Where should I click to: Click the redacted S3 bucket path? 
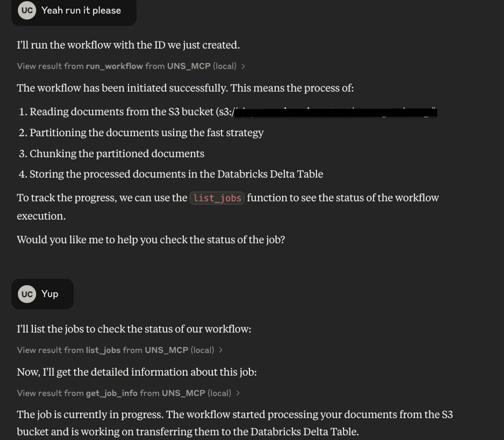[x=336, y=113]
